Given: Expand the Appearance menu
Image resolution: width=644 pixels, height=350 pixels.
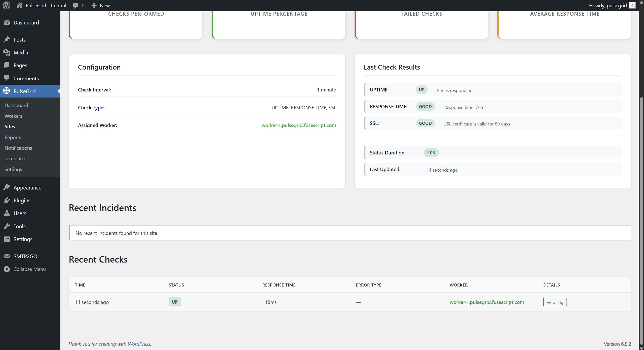Looking at the screenshot, I should point(27,187).
